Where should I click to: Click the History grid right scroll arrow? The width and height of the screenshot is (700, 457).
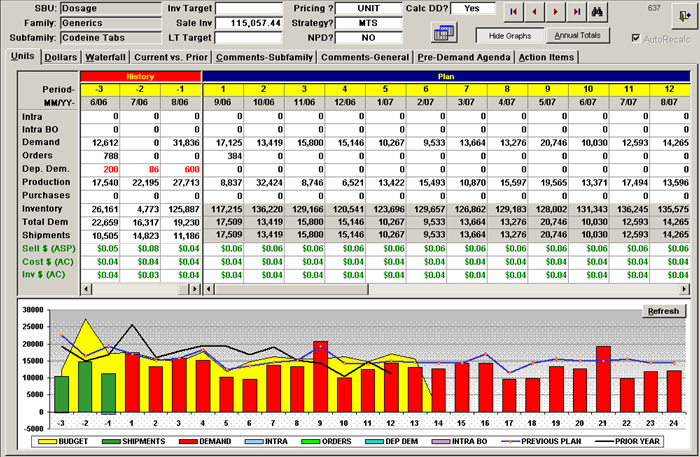click(195, 289)
